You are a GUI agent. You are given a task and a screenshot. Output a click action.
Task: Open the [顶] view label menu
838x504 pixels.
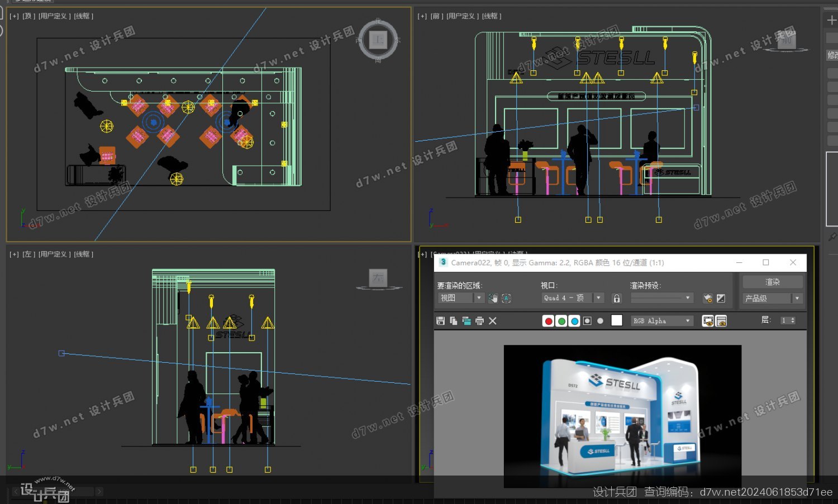(x=29, y=16)
